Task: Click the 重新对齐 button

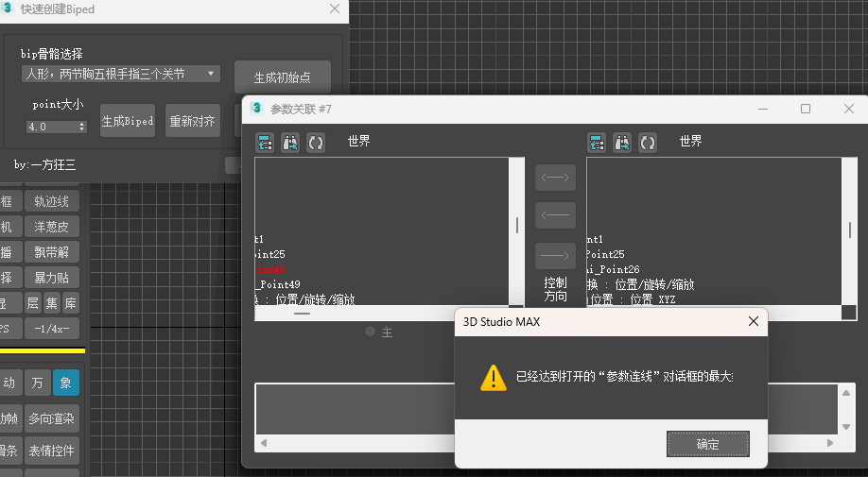Action: (192, 121)
